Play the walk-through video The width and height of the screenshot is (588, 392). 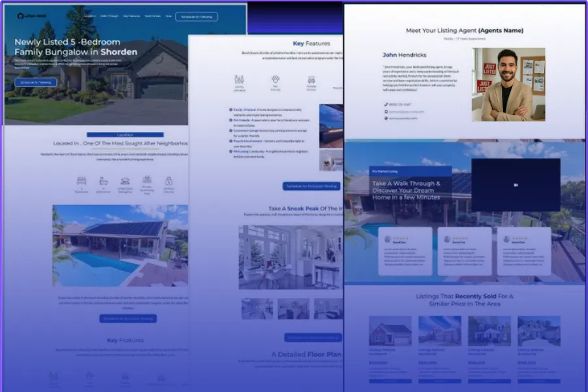coord(515,185)
